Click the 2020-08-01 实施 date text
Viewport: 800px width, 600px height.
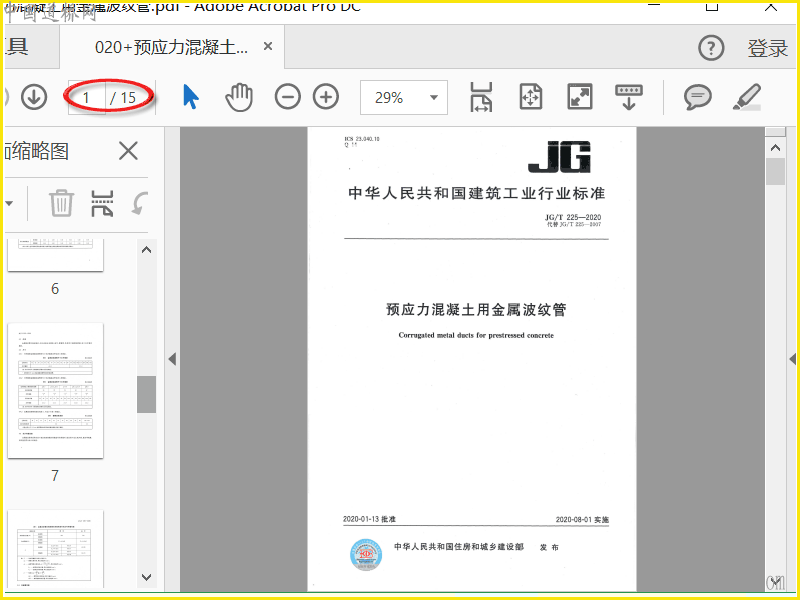(x=582, y=519)
